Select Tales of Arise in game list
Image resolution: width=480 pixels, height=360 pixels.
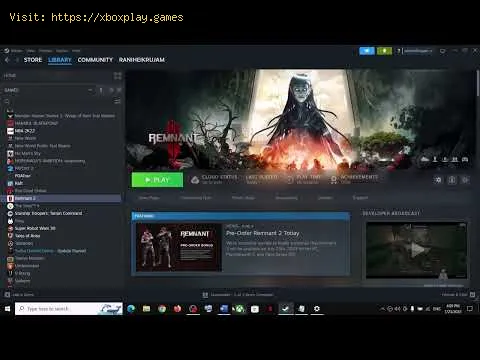tap(27, 236)
